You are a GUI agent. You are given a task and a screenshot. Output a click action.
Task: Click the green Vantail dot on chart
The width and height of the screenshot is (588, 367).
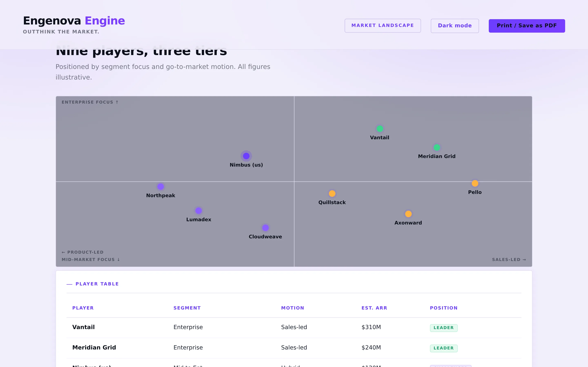click(x=380, y=129)
